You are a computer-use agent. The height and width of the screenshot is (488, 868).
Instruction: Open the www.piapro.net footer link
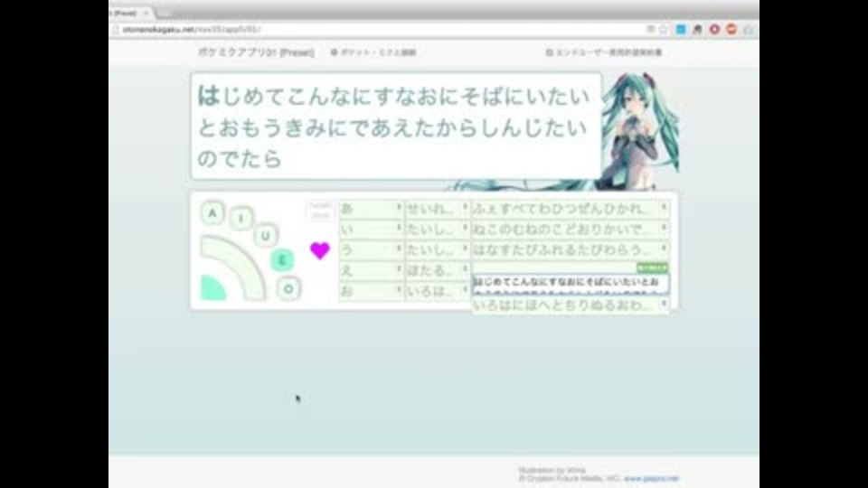point(651,479)
